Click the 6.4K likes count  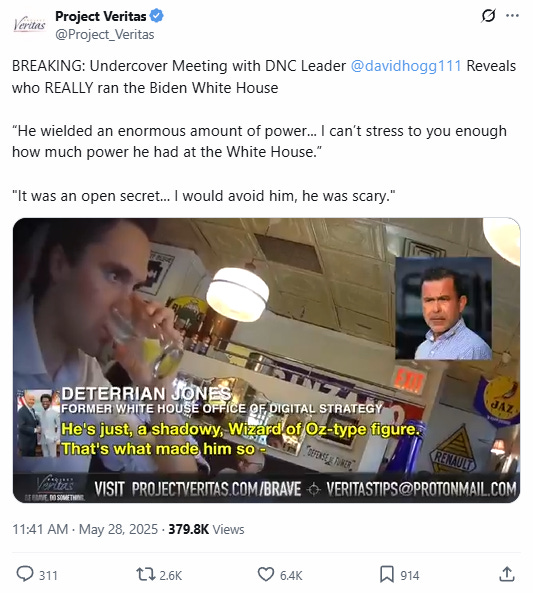click(291, 575)
